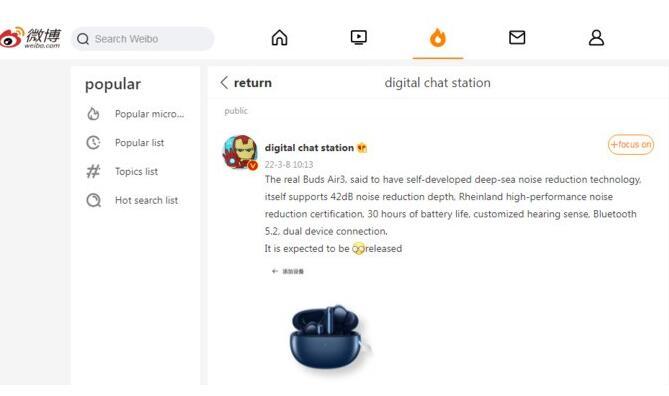Click the search magnifier icon
This screenshot has height=396, width=669.
[x=83, y=39]
